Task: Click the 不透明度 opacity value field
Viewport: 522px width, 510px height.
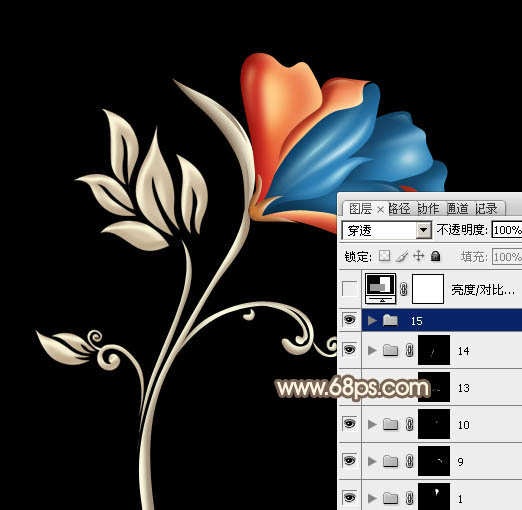Action: 507,230
